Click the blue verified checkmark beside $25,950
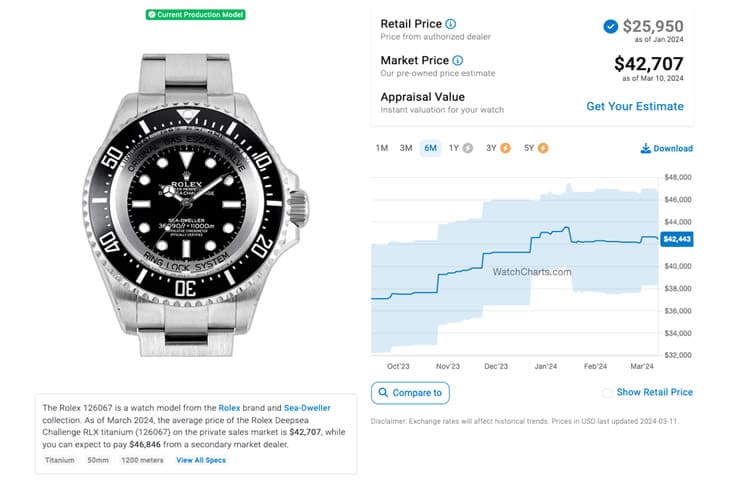The height and width of the screenshot is (482, 730). coord(610,27)
